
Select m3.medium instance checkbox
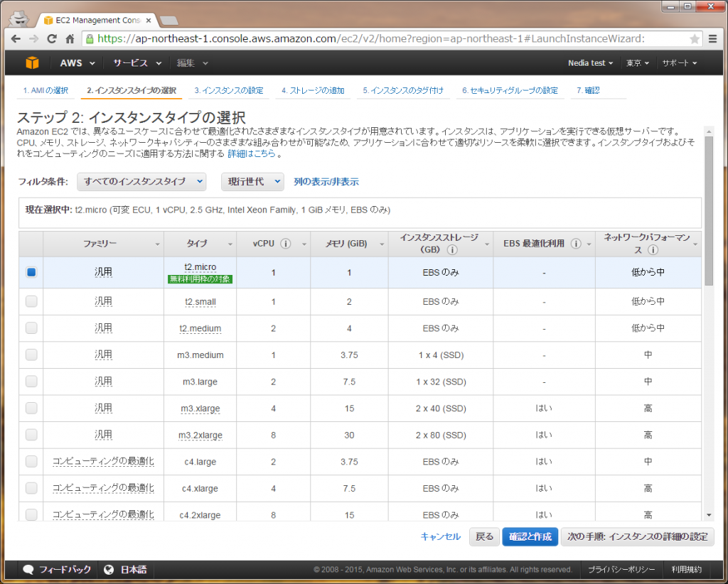pos(31,355)
